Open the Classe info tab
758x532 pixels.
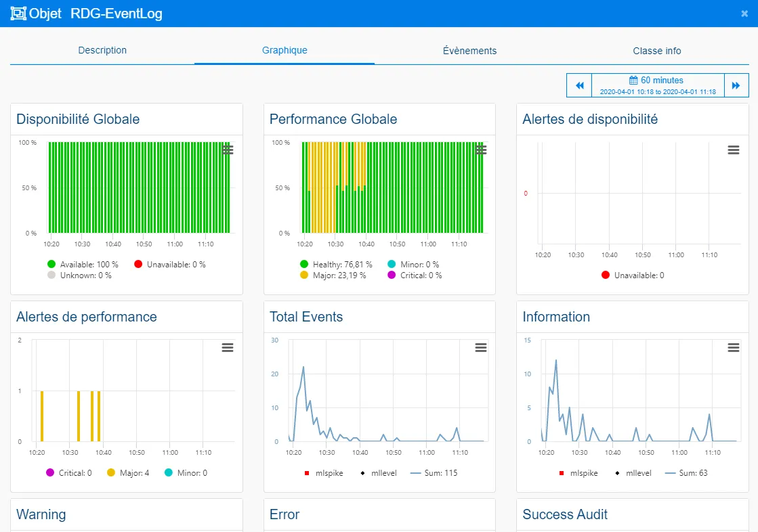click(656, 51)
